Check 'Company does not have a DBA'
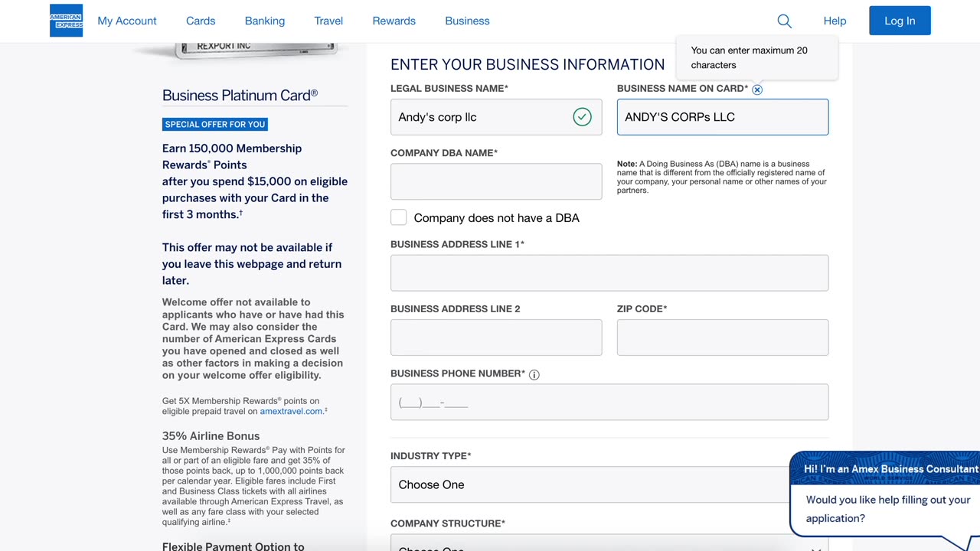Image resolution: width=980 pixels, height=551 pixels. coord(398,217)
